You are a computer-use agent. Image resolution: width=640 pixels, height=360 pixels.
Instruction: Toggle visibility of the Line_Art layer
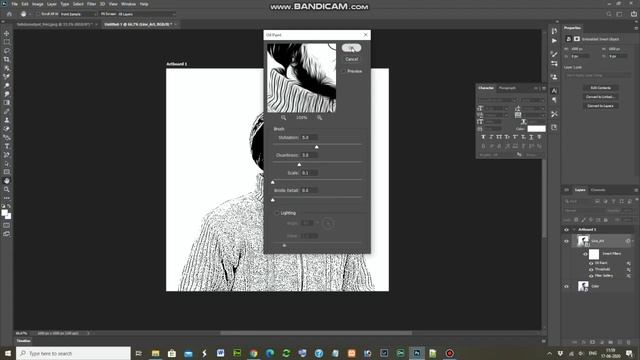click(566, 241)
